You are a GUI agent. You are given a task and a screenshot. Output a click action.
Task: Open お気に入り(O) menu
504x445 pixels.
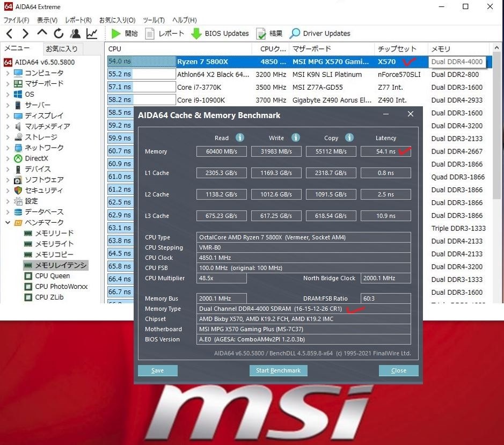(118, 20)
